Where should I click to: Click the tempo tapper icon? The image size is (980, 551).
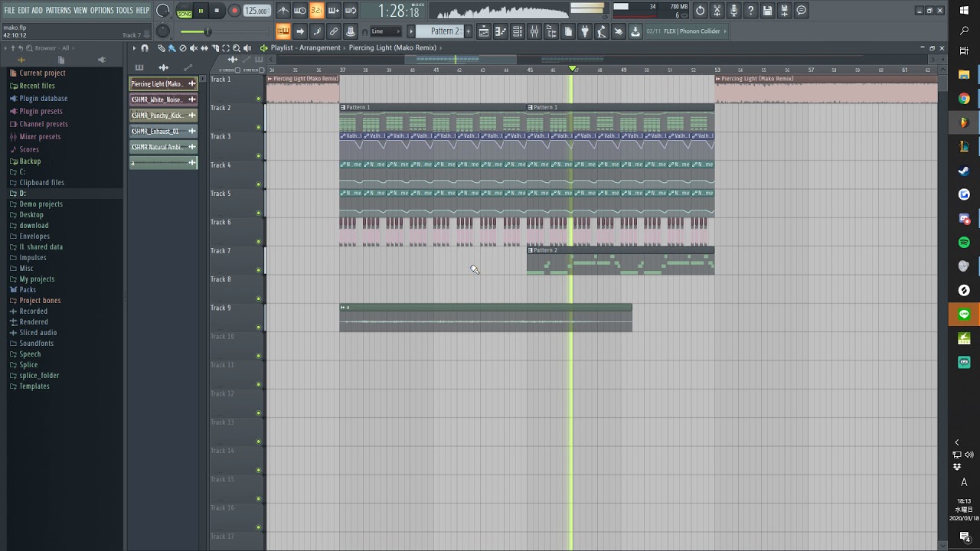tap(602, 31)
